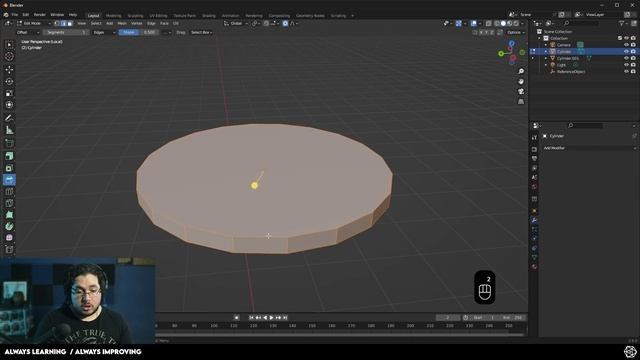Open the Global orientation dropdown

(x=236, y=23)
